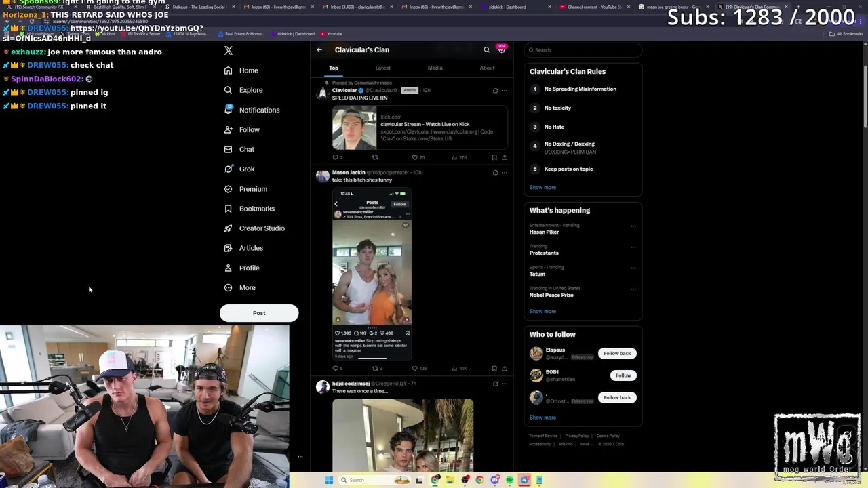The image size is (868, 488).
Task: Open File Explorer from the taskbar
Action: point(450,480)
